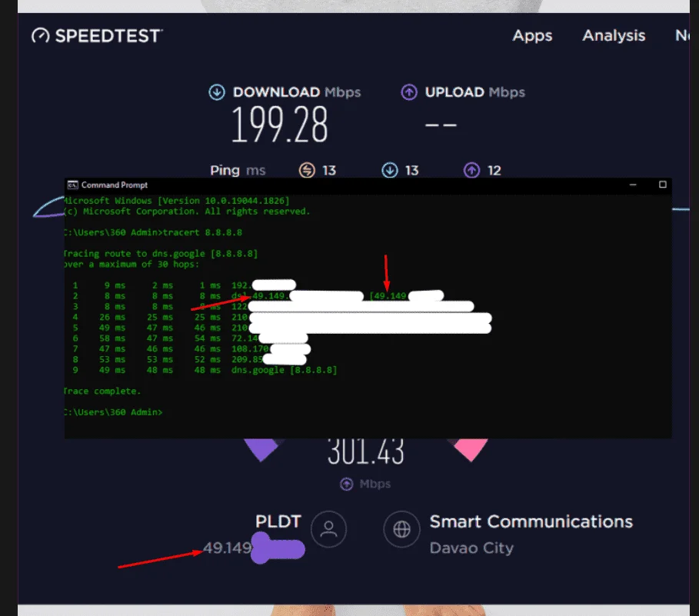Click hop 9 dns.google [8.8.8.8] row
Screen dimensions: 699x616
[x=205, y=370]
